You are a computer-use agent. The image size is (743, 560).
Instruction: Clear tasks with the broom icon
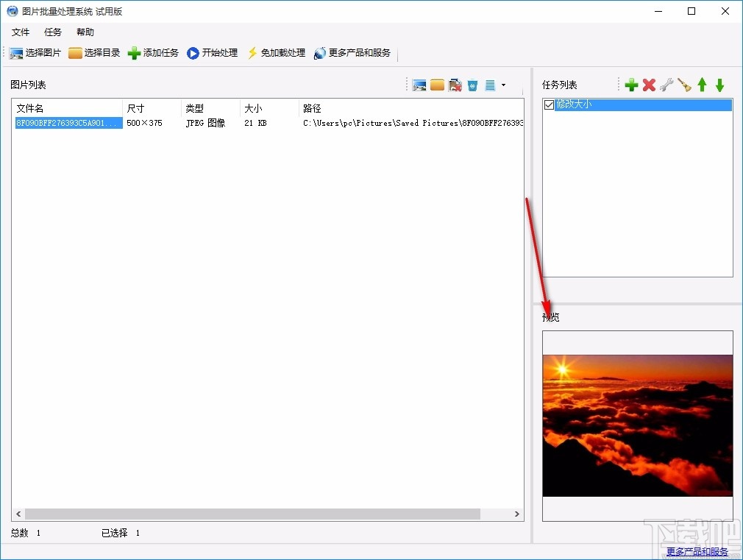tap(684, 85)
